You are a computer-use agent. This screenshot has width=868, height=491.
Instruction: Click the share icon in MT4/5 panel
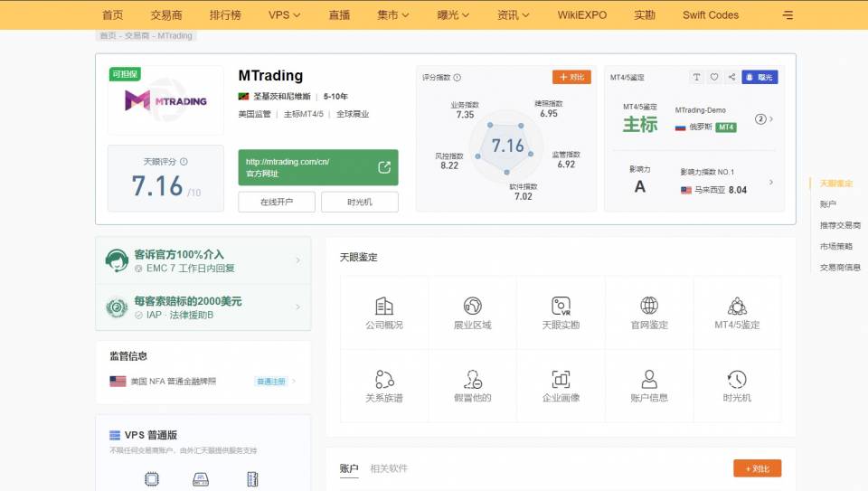click(x=731, y=77)
